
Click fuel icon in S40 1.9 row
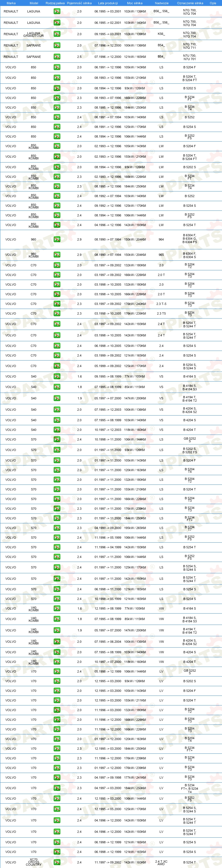click(x=57, y=398)
